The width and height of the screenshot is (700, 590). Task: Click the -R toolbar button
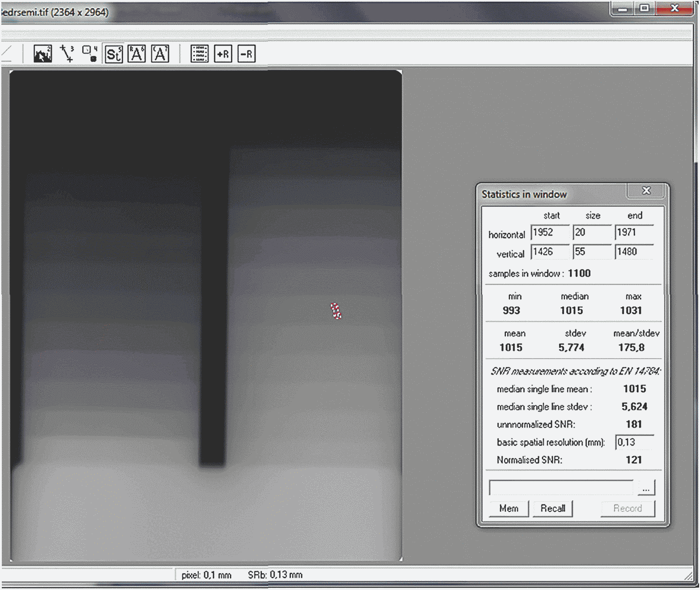coord(247,54)
